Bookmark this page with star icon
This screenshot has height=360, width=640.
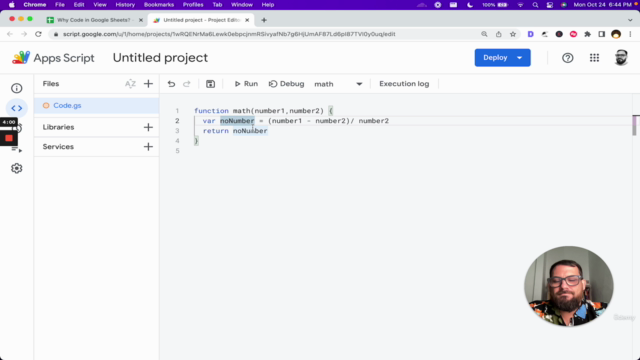(x=513, y=34)
